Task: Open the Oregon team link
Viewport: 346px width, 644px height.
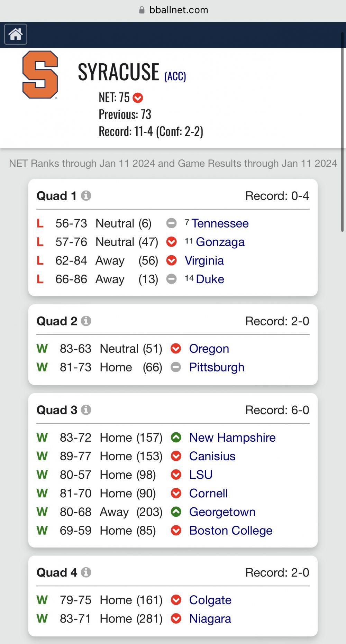Action: [x=209, y=349]
